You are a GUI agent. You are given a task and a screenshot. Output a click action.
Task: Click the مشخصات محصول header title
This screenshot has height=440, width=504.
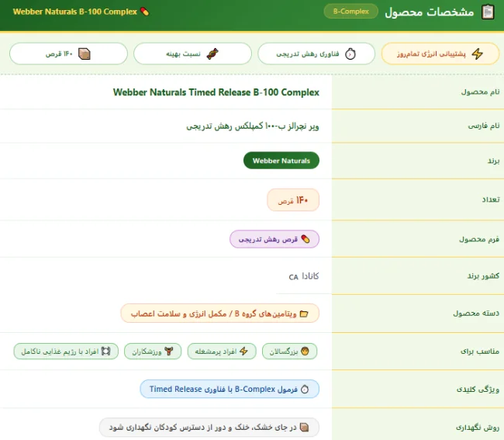(430, 12)
